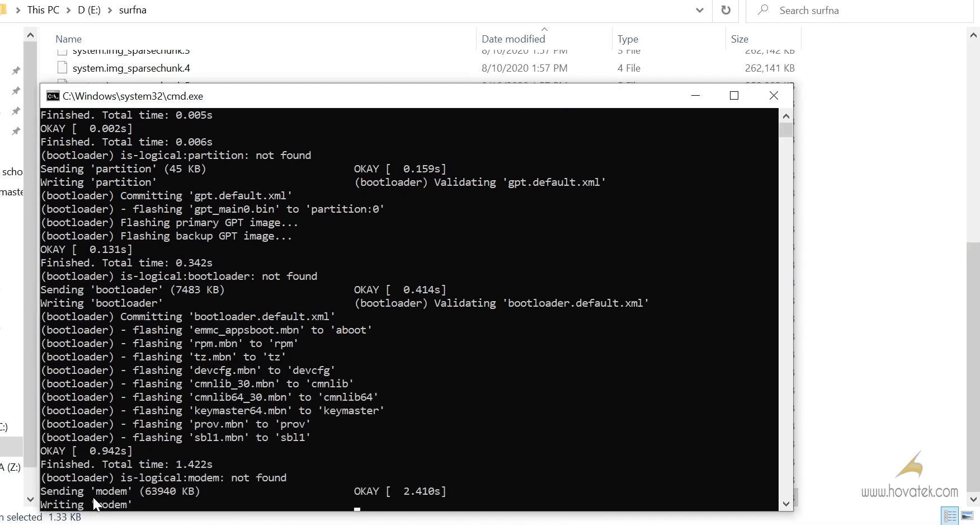Click the topmost pin icon in the sidebar

[x=16, y=71]
